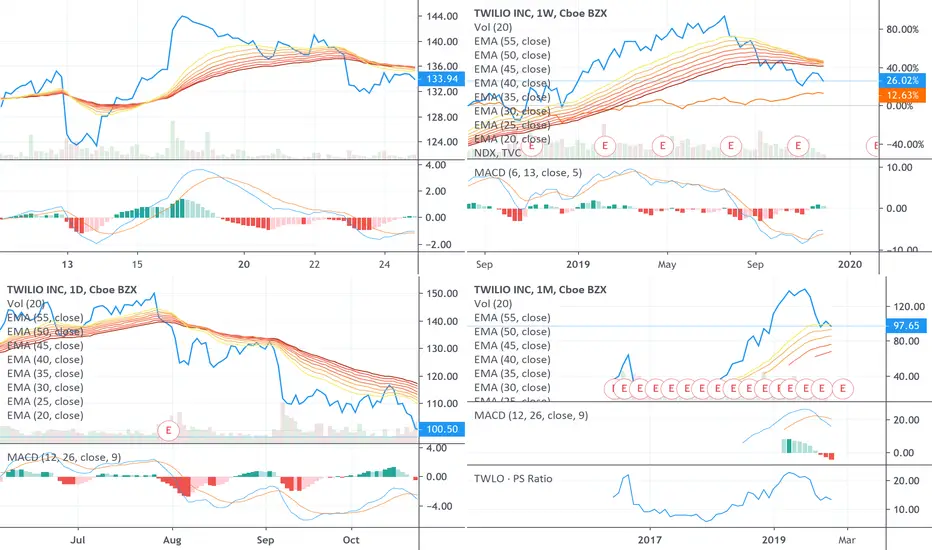
Task: Select 'Vol (20)' legend in the 1M chart
Action: coord(493,304)
